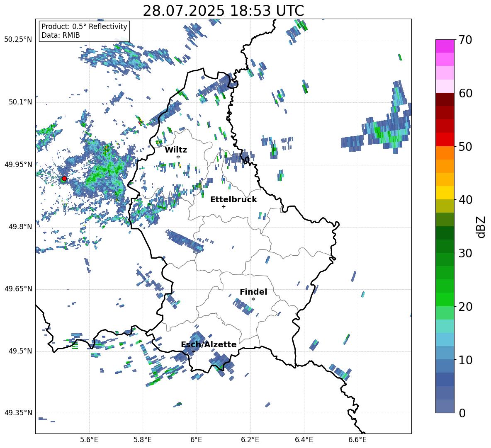Viewport: 491px width, 448px height.
Task: Click the 30 tick label on colorbar
Action: click(x=465, y=253)
